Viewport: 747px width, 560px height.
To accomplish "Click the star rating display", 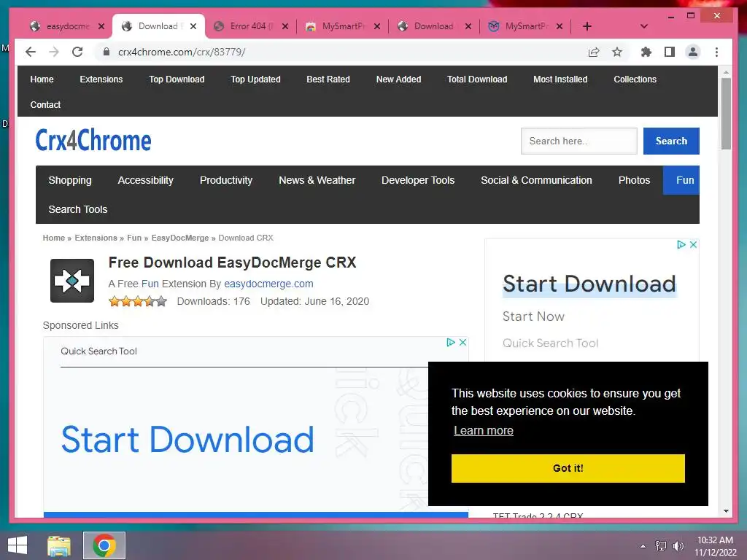I will coord(138,301).
